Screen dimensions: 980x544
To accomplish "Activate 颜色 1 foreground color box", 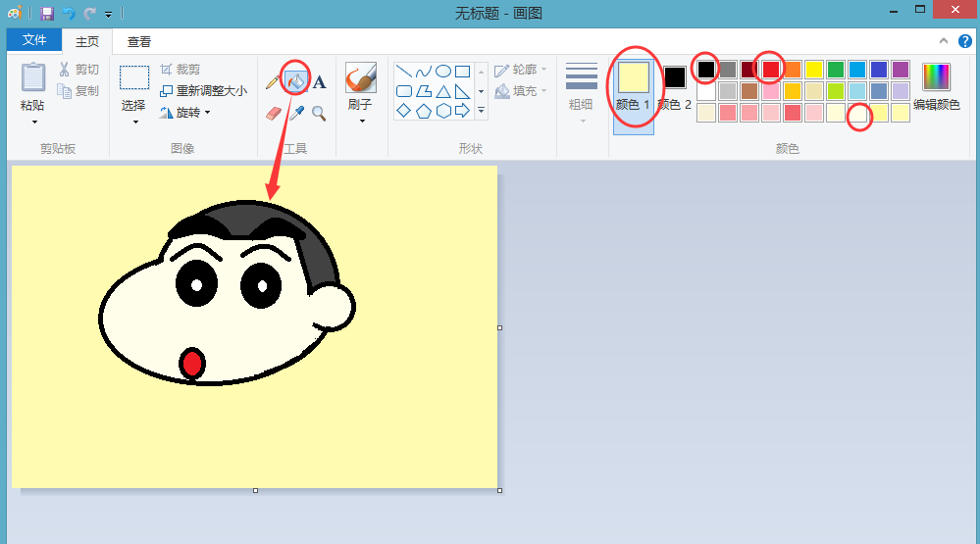I will point(633,96).
